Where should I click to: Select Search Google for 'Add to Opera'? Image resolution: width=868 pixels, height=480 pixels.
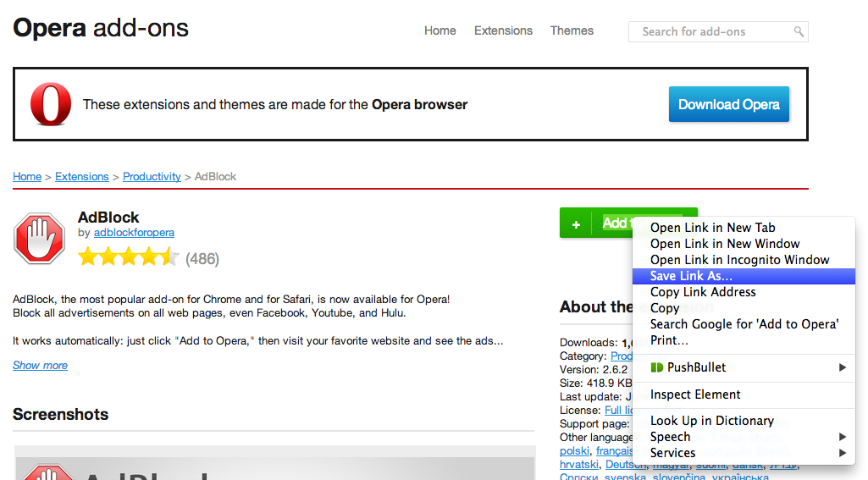pos(744,324)
